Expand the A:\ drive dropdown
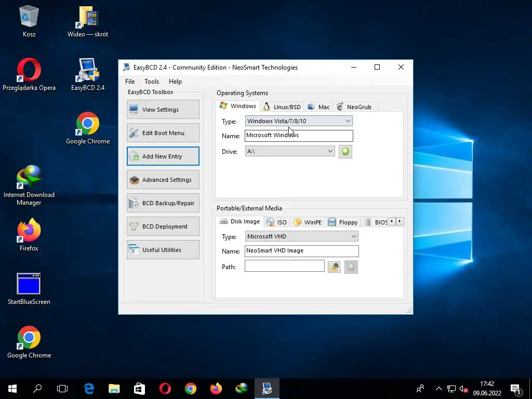Image resolution: width=532 pixels, height=399 pixels. click(x=290, y=151)
